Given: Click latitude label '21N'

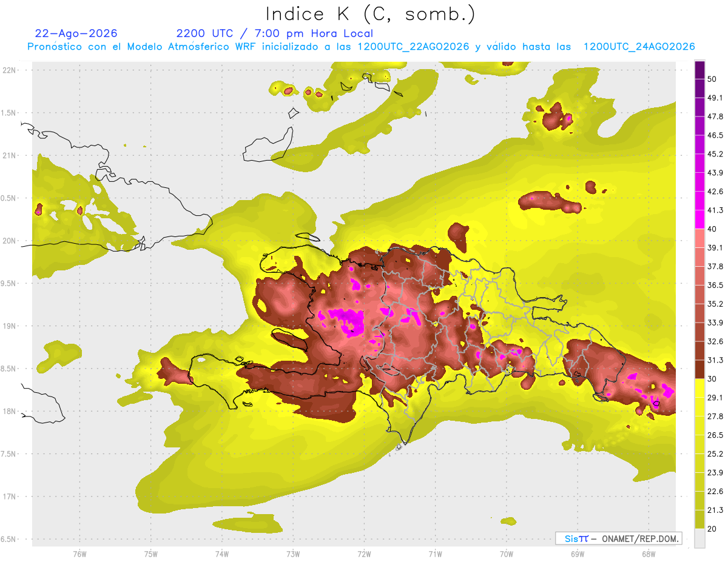Looking at the screenshot, I should pyautogui.click(x=10, y=155).
